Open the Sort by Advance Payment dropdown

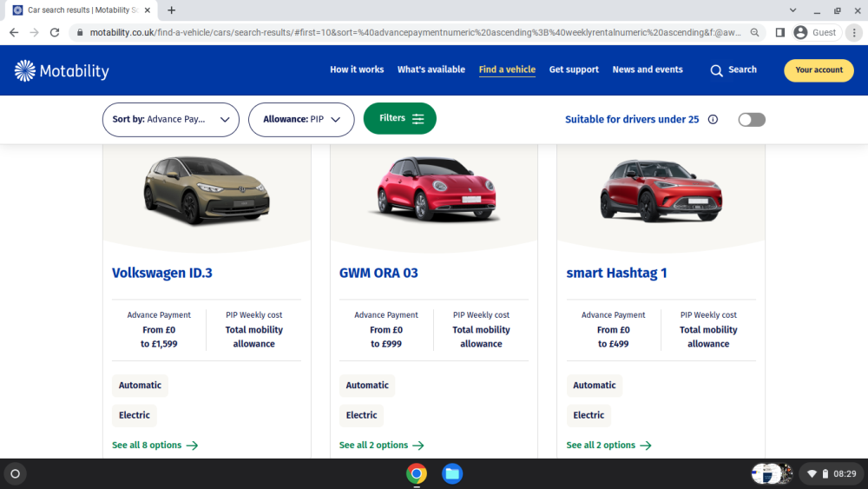tap(170, 120)
